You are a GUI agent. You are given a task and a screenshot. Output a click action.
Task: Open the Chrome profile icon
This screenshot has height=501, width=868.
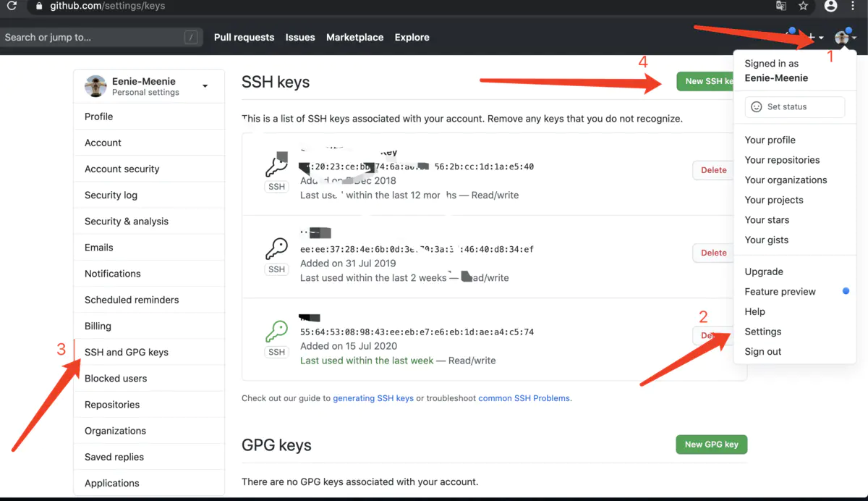(x=830, y=6)
